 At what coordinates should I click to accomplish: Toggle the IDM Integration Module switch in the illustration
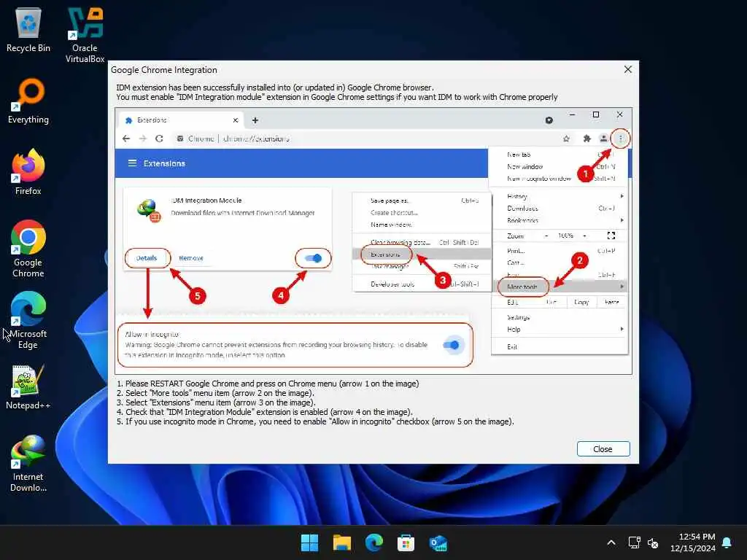[x=314, y=258]
